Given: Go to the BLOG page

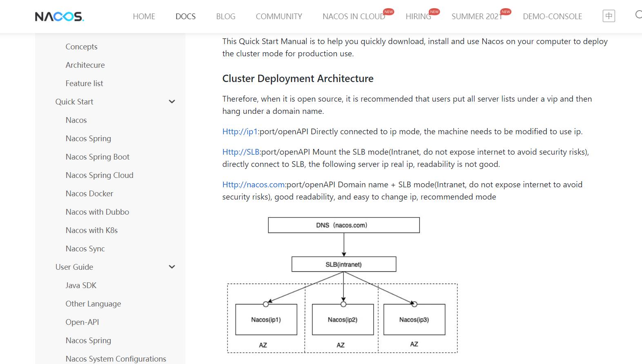Looking at the screenshot, I should [226, 16].
